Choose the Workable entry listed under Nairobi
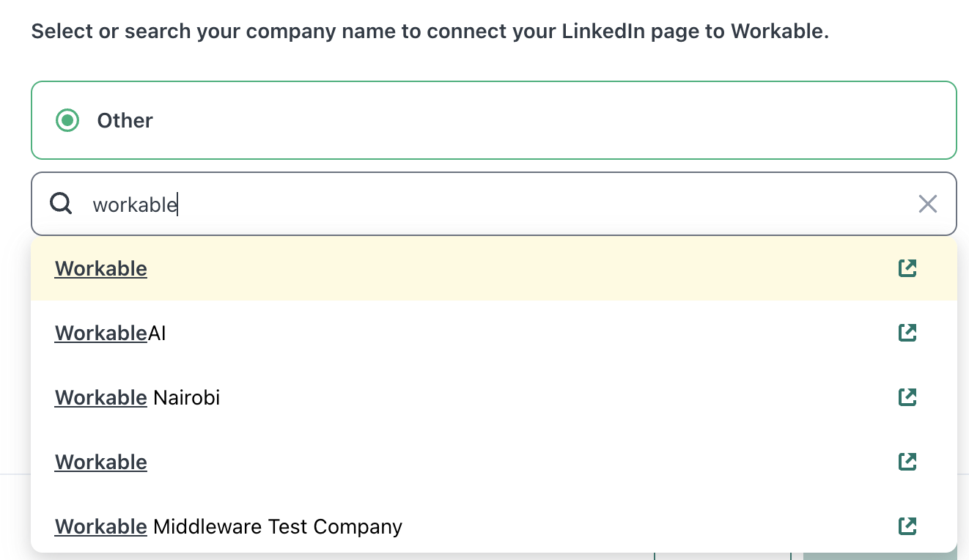 (x=440, y=462)
